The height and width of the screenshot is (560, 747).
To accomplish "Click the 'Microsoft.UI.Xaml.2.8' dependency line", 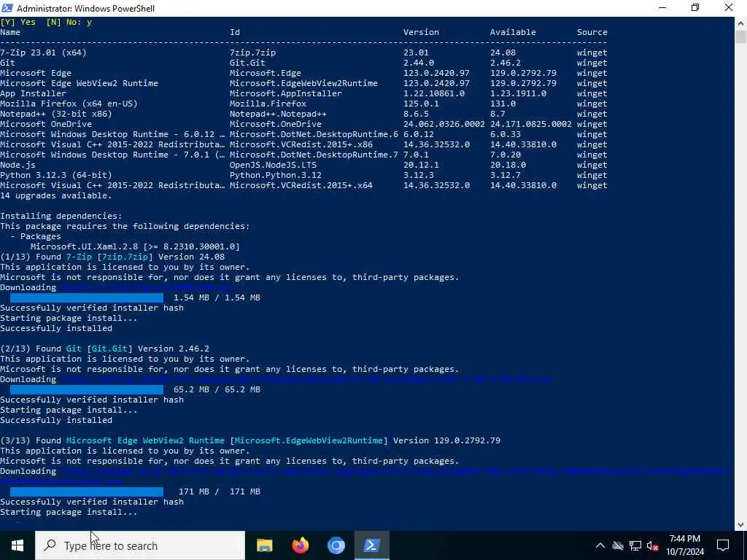I will click(x=135, y=246).
